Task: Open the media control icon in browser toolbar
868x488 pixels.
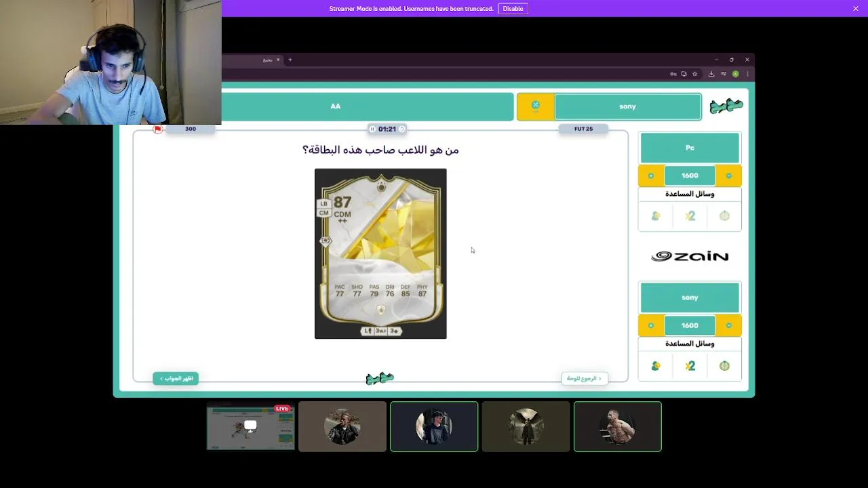Action: pyautogui.click(x=724, y=74)
